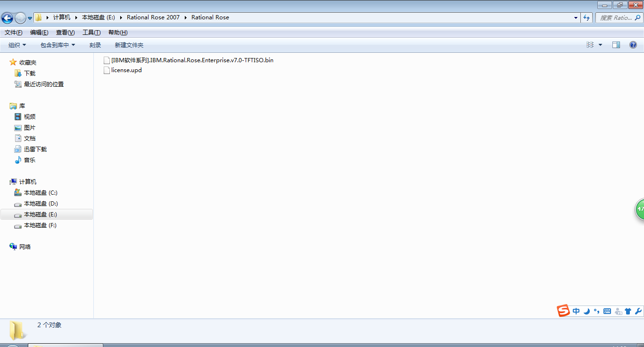Click the blue help question mark icon
644x347 pixels.
633,45
